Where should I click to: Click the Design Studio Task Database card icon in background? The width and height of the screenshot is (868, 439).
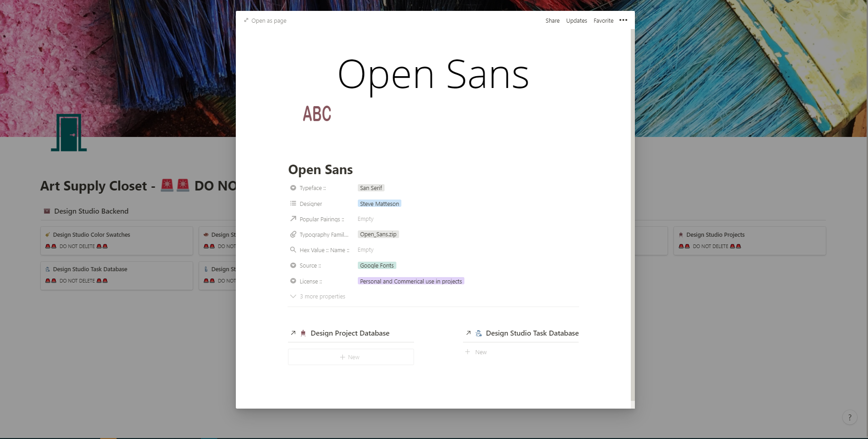(48, 269)
